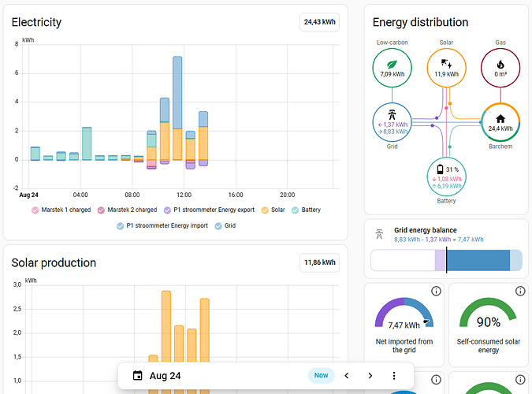
Task: Click the Grid energy balance bar
Action: (x=446, y=260)
